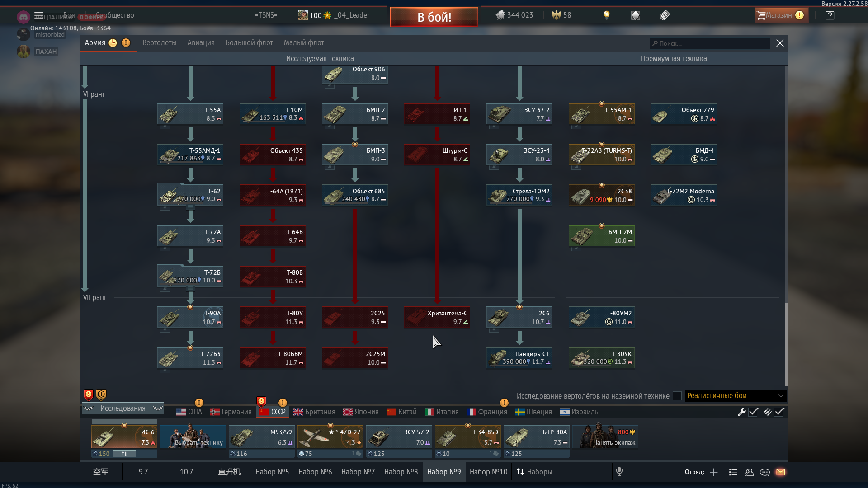This screenshot has width=868, height=488.
Task: Open the inventory tickets icon in top bar
Action: click(x=664, y=15)
